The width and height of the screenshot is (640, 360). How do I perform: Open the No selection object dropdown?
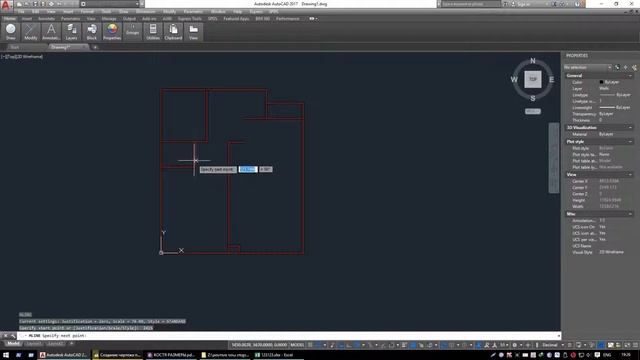click(x=587, y=67)
